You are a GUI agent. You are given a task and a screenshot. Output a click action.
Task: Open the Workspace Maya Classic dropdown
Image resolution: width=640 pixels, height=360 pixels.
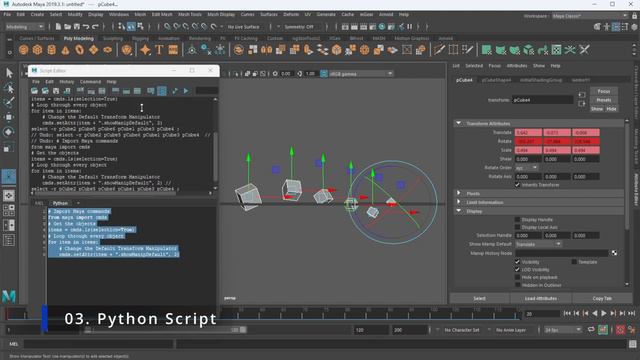(x=590, y=16)
